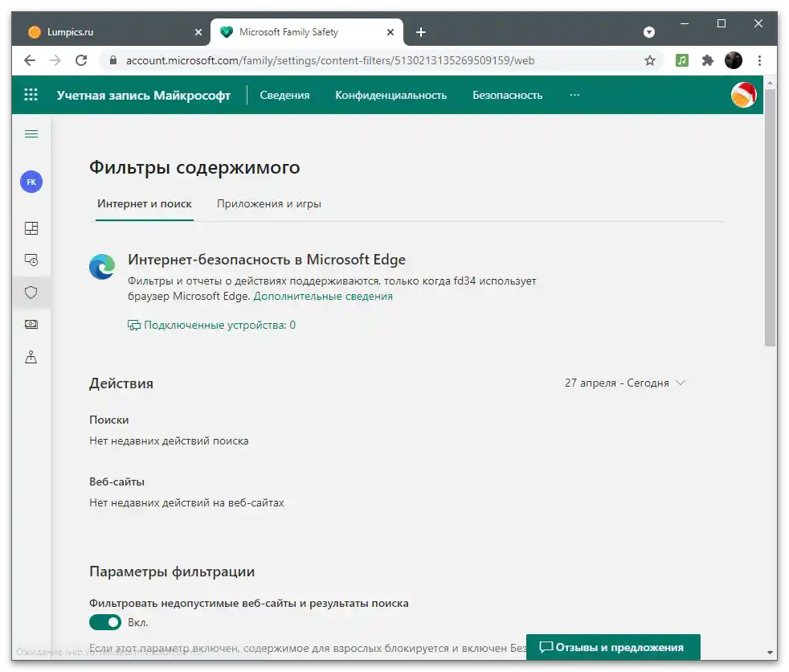789x672 pixels.
Task: Open the Сведения header menu item
Action: [284, 95]
